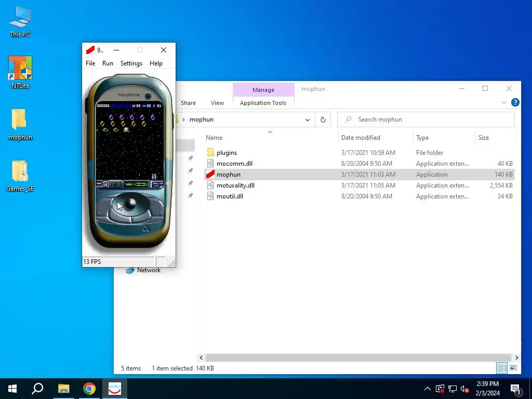Open the Share ribbon tab in Explorer

pyautogui.click(x=188, y=103)
